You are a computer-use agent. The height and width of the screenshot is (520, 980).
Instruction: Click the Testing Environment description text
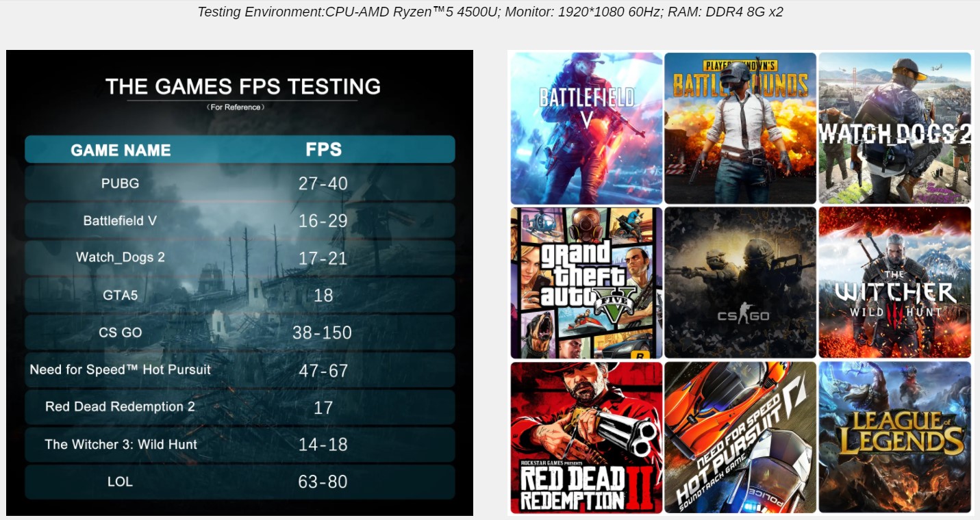tap(490, 12)
